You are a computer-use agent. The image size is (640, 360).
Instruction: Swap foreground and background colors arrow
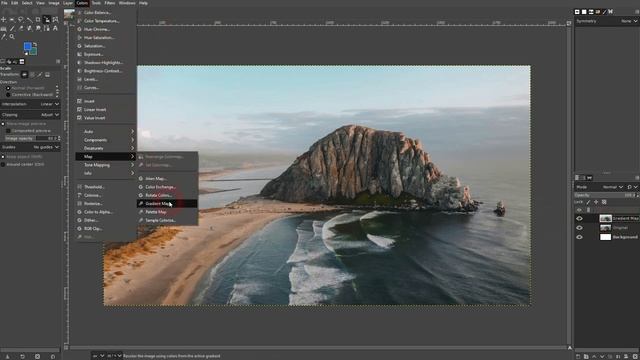pos(35,44)
